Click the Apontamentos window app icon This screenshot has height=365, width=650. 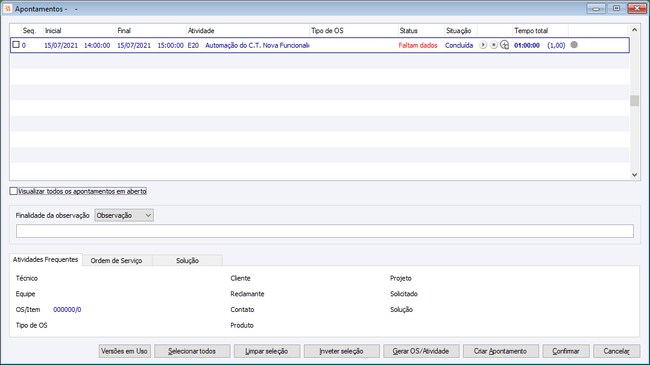pyautogui.click(x=7, y=8)
